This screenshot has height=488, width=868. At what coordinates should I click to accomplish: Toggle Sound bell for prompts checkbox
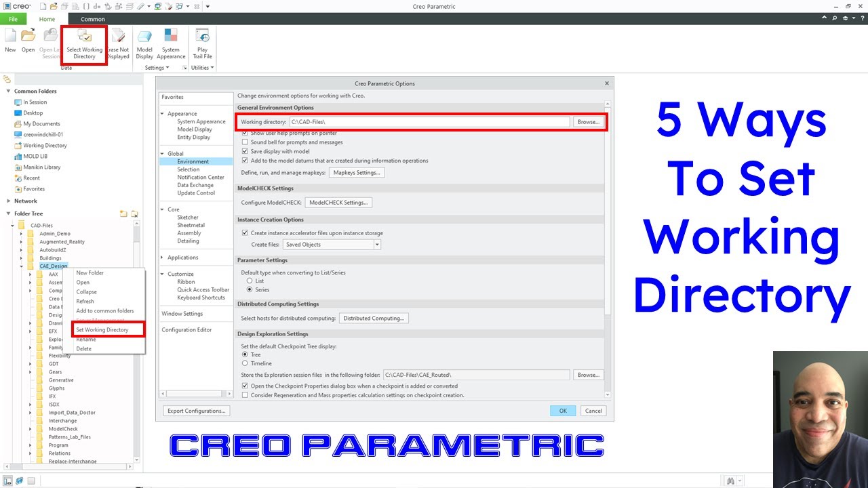(x=245, y=142)
